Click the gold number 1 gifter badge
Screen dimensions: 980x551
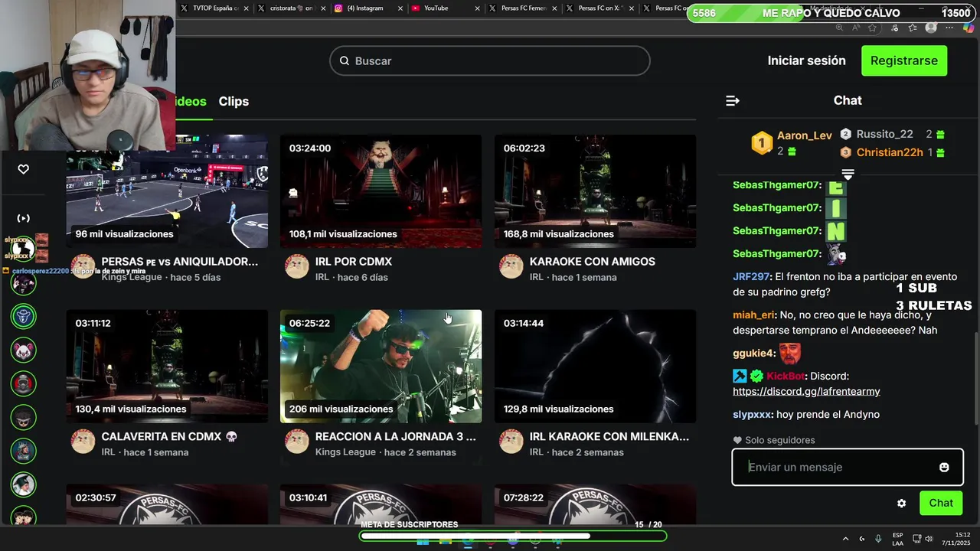[761, 143]
